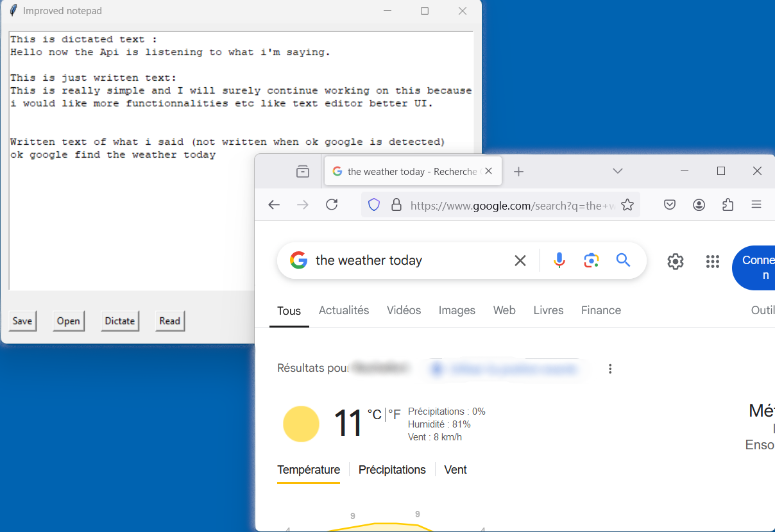Switch temperature unit to °F

(394, 415)
